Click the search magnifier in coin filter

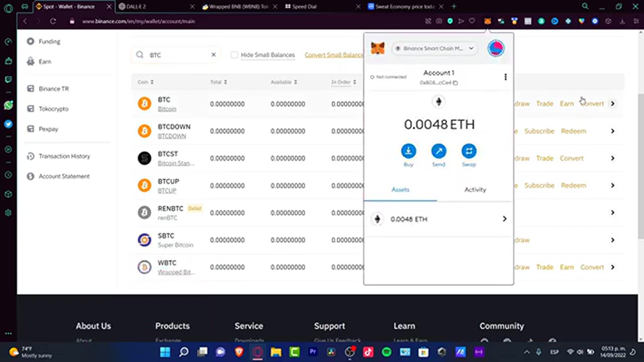(140, 55)
